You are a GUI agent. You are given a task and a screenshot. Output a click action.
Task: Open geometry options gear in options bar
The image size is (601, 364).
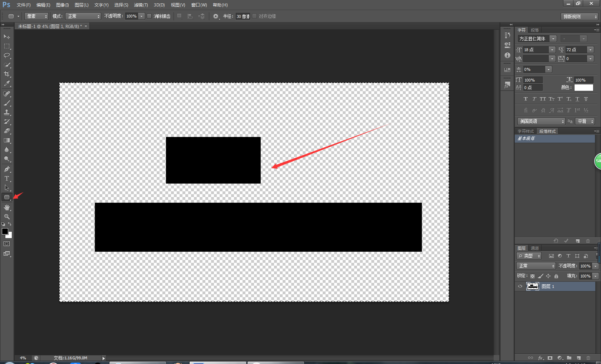pyautogui.click(x=216, y=16)
